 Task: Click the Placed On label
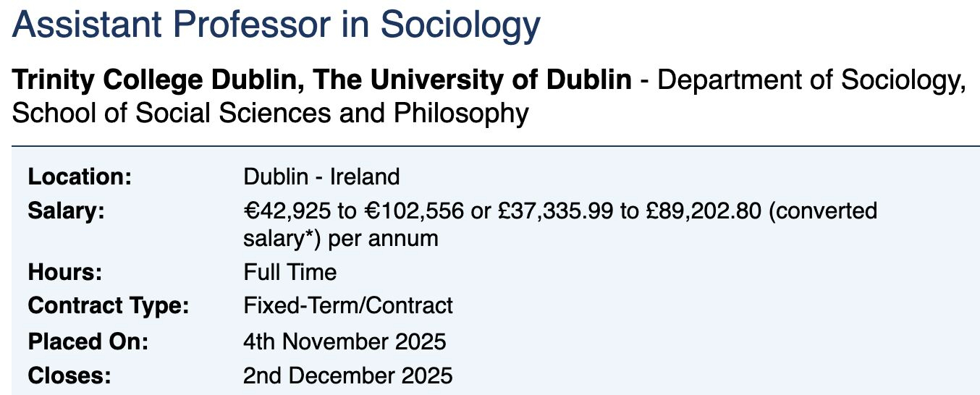pyautogui.click(x=88, y=341)
